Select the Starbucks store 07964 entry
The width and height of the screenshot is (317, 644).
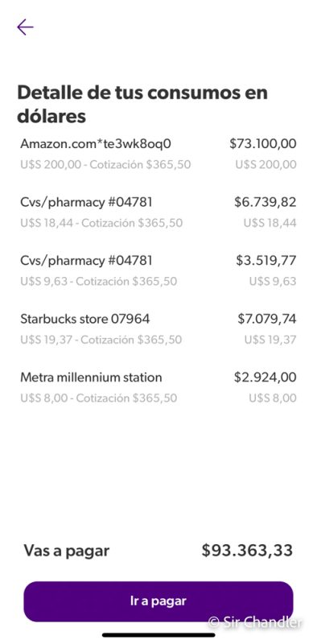[x=158, y=329]
